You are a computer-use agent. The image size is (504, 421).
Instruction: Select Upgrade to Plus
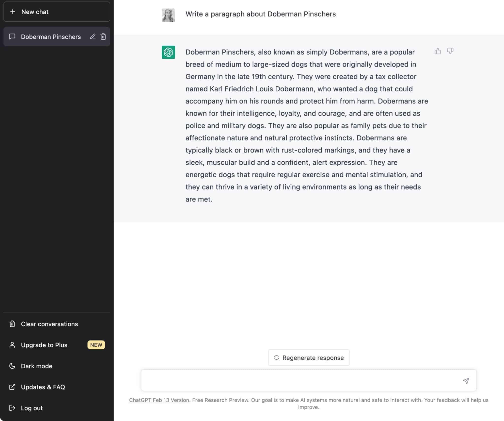click(x=44, y=345)
